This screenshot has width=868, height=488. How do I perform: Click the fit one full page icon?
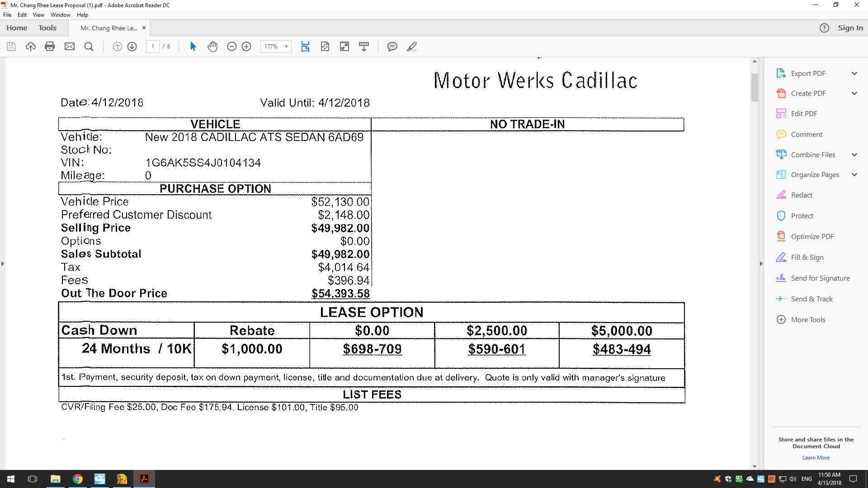pos(325,47)
